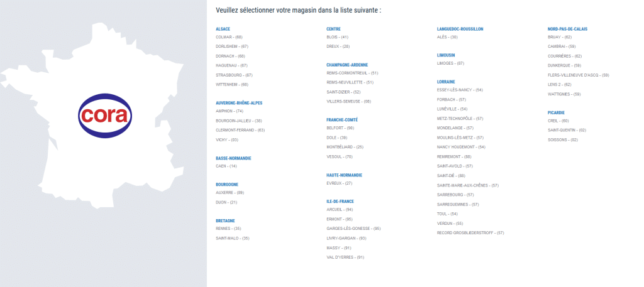Choose the Belfort store
This screenshot has width=644, height=287.
[x=340, y=127]
